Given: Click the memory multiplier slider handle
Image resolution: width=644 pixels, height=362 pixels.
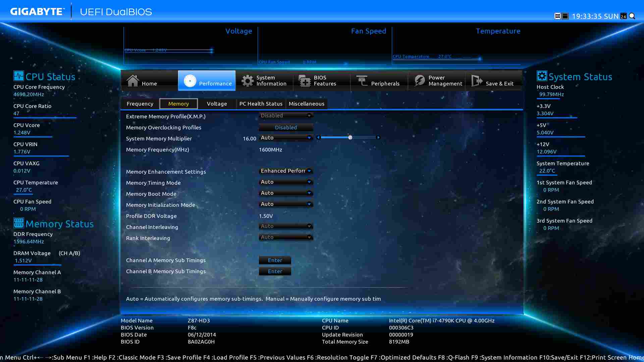Looking at the screenshot, I should click(x=350, y=137).
